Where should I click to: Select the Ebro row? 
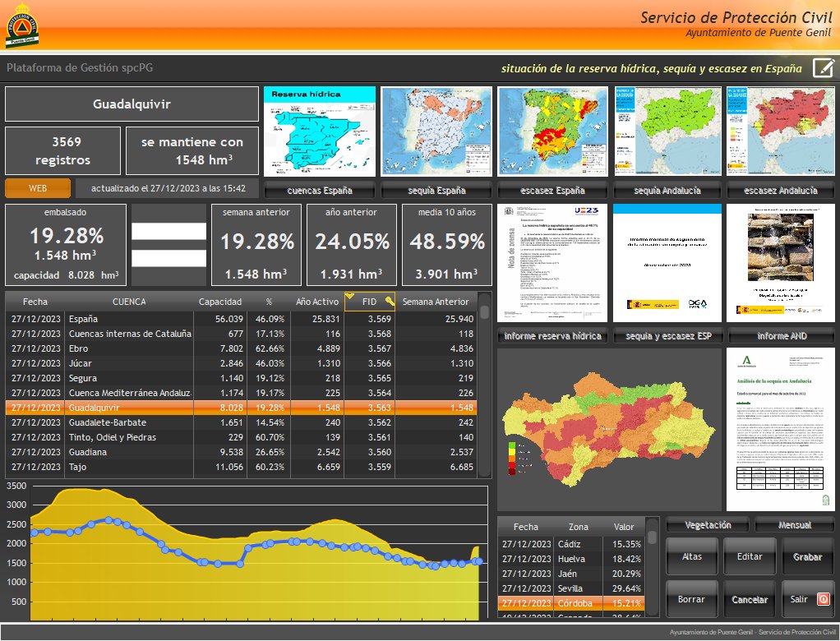pyautogui.click(x=241, y=348)
